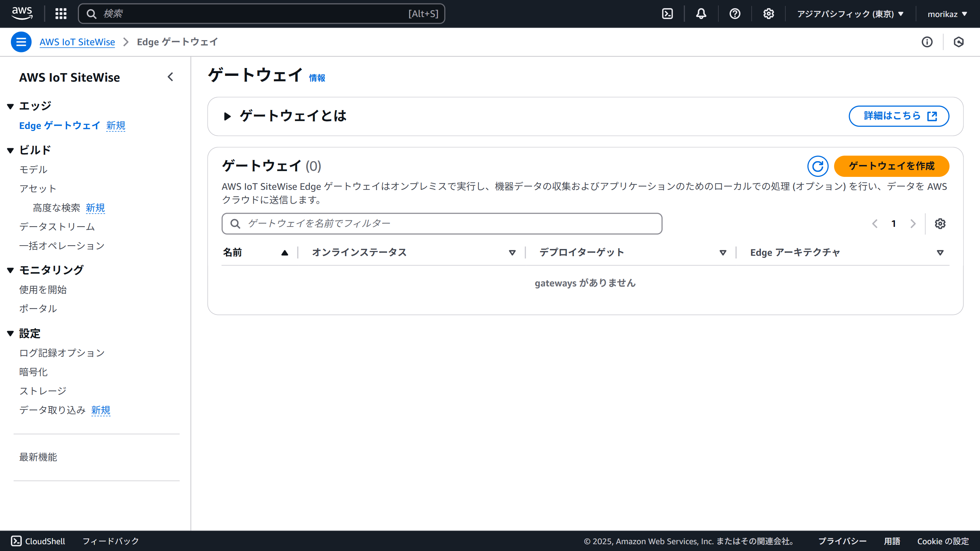Image resolution: width=980 pixels, height=551 pixels.
Task: Open table preferences gear icon
Action: (x=940, y=223)
